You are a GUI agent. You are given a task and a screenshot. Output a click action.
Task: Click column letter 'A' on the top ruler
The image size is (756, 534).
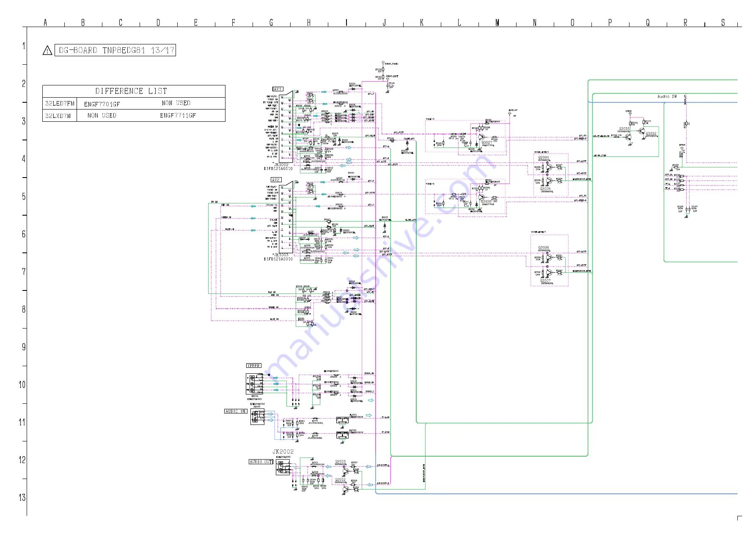point(45,22)
